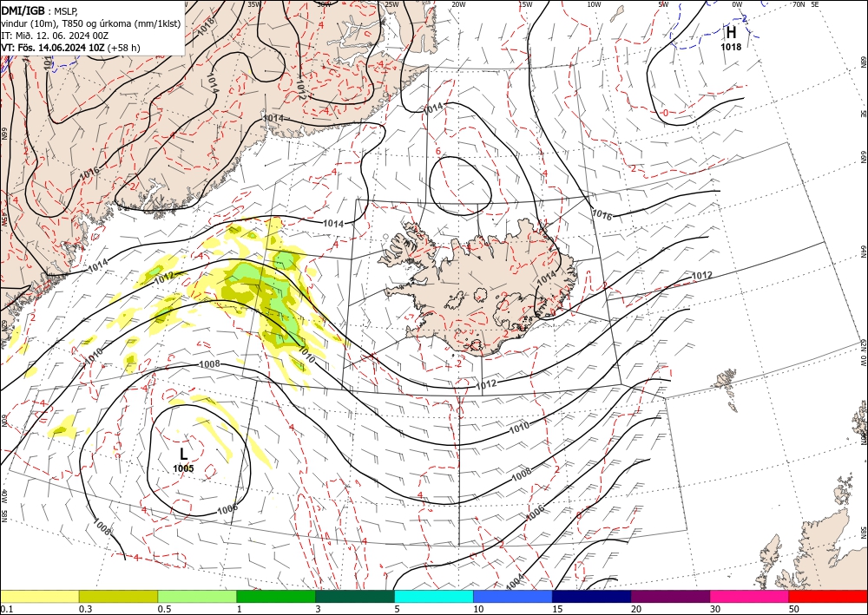
Task: Select the green 1–3 mm legend swatch
Action: [276, 596]
